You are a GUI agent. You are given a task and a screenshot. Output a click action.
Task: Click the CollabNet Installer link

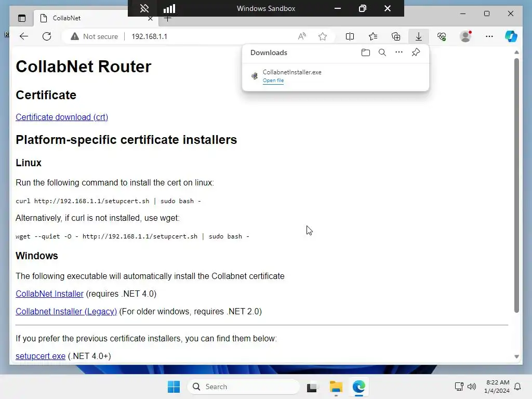tap(49, 294)
